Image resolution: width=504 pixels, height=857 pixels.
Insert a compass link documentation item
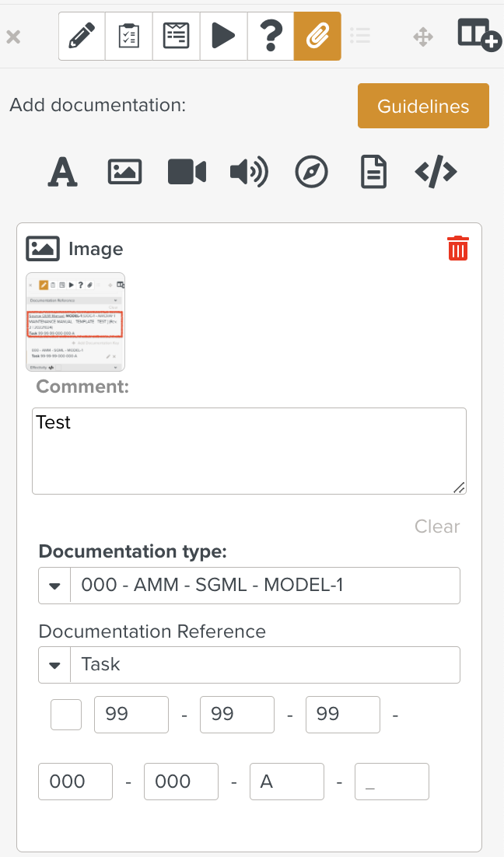311,172
